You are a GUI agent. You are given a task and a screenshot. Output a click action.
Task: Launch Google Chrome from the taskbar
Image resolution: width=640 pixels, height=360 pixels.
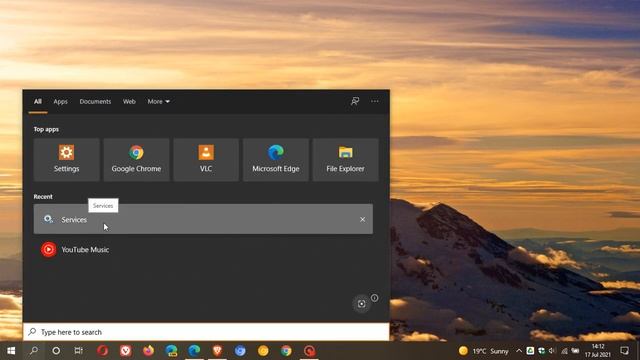pyautogui.click(x=286, y=351)
